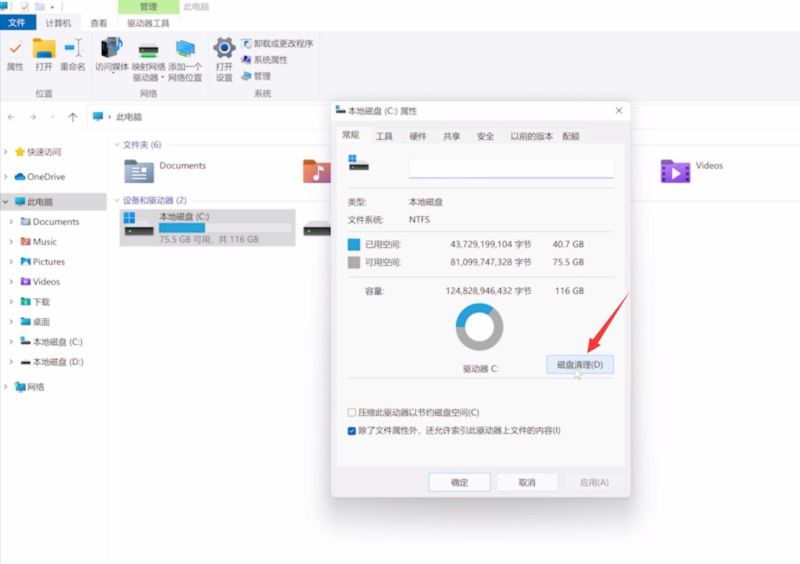Click the 磁盘清理(D) button

tap(580, 364)
